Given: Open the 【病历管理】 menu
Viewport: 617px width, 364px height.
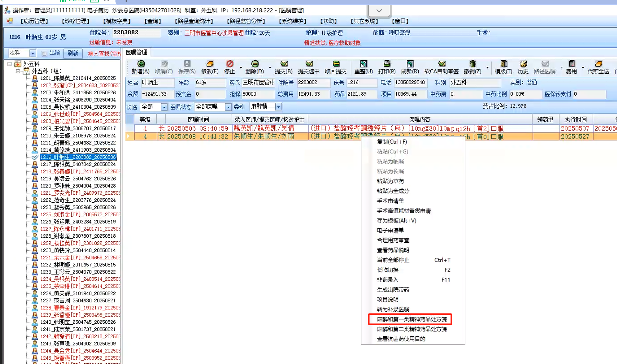Looking at the screenshot, I should (x=34, y=21).
